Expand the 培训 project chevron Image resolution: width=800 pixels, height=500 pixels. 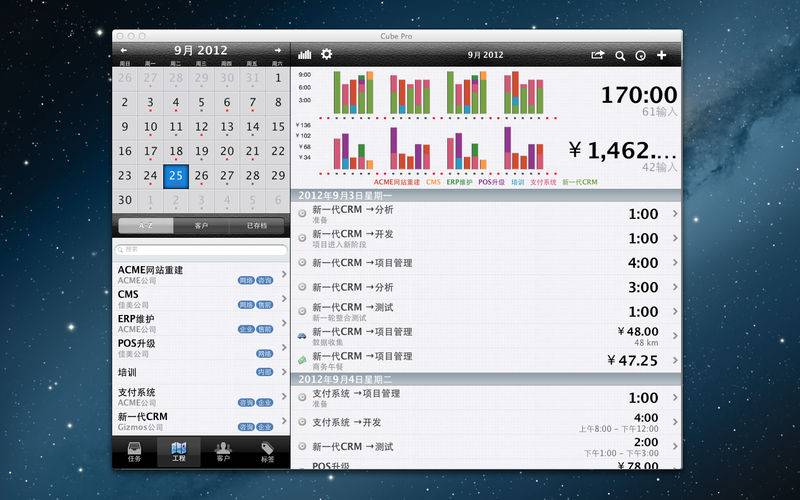(284, 372)
